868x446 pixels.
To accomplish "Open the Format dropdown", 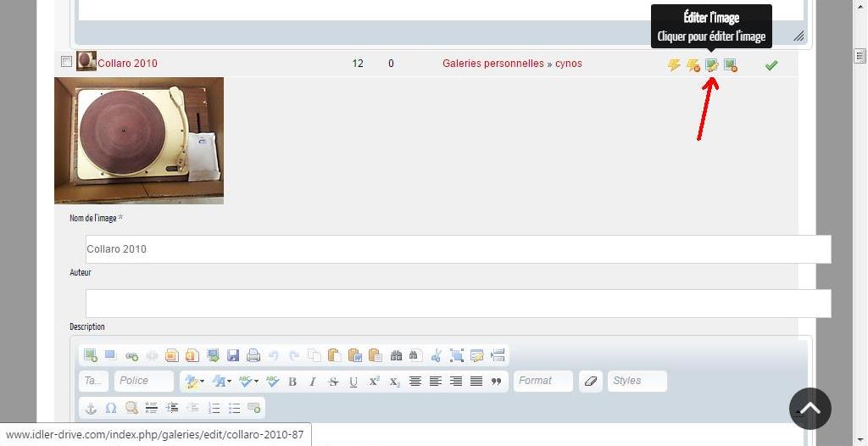I will coord(542,382).
